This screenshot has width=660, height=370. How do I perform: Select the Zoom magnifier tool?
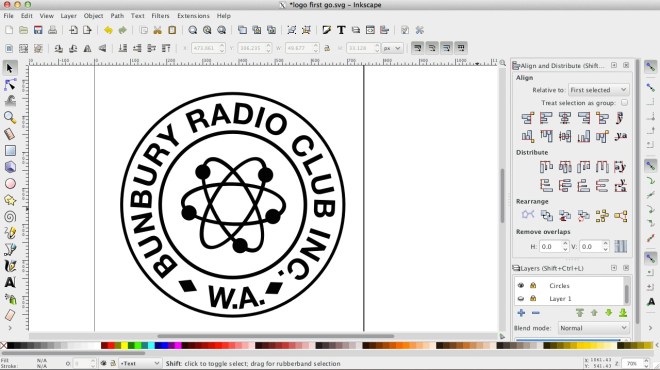[x=10, y=117]
